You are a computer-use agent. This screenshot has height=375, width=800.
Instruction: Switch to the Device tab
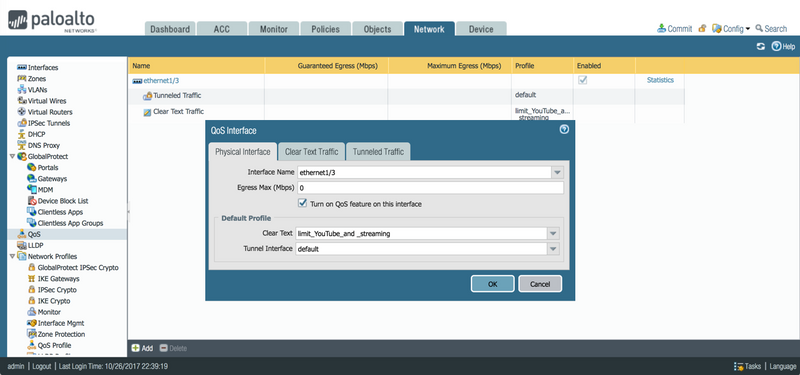[x=481, y=29]
